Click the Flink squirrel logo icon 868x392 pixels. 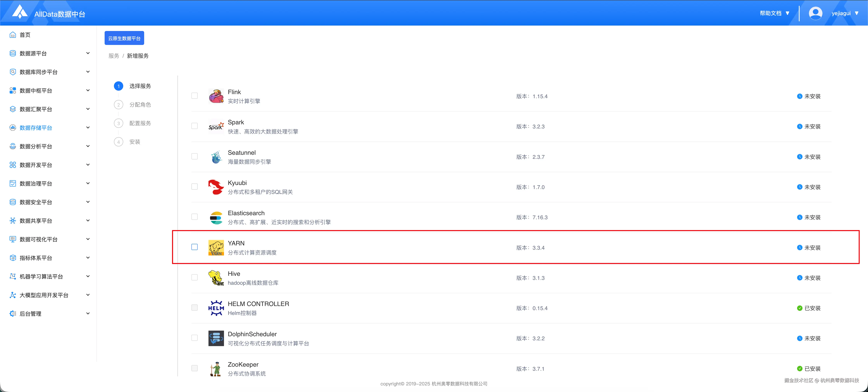pyautogui.click(x=216, y=96)
